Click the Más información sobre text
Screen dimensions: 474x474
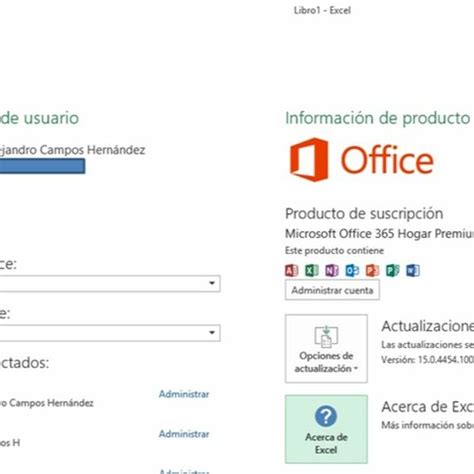coord(428,425)
